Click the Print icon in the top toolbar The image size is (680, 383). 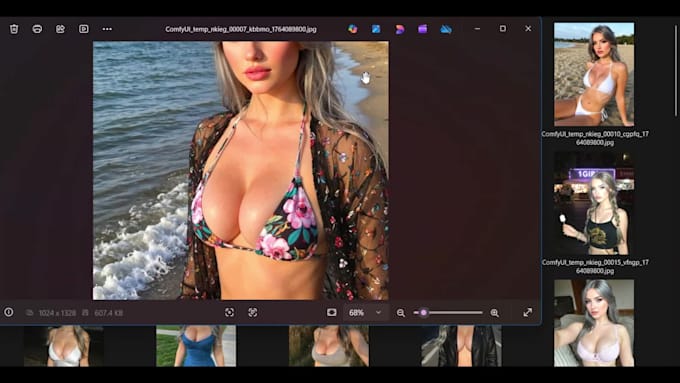[x=37, y=29]
